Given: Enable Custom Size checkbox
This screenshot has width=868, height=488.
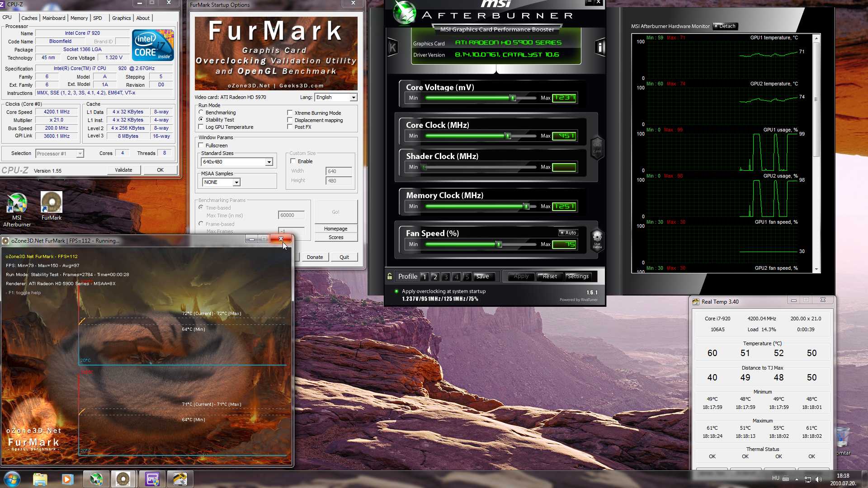Looking at the screenshot, I should (x=293, y=161).
